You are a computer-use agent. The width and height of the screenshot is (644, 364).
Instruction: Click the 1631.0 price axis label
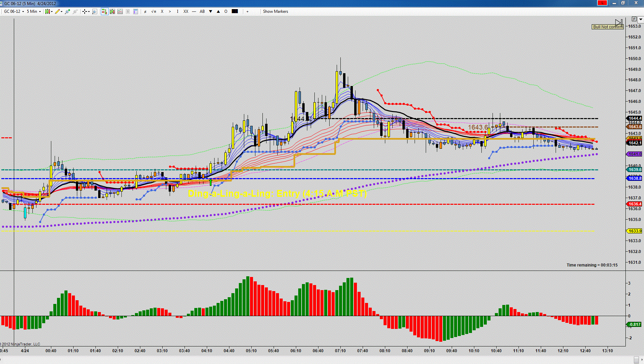pyautogui.click(x=635, y=262)
